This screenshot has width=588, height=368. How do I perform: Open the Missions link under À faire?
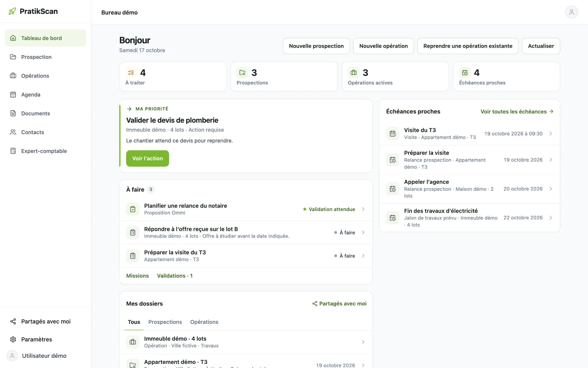(137, 276)
